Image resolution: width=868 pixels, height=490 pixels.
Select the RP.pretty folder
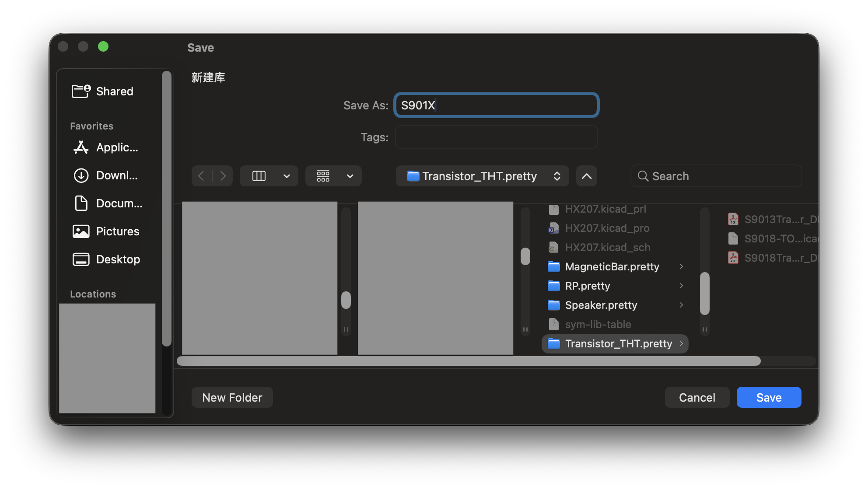587,286
